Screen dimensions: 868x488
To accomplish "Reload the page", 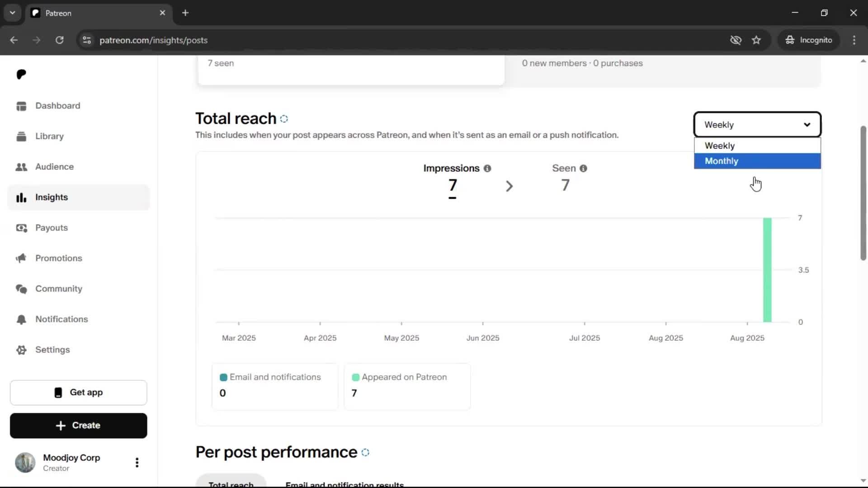I will [59, 40].
